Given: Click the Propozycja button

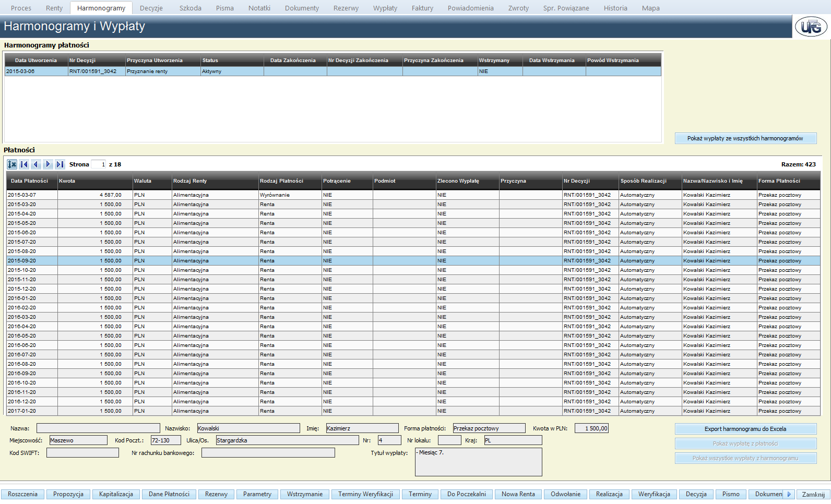Looking at the screenshot, I should [68, 494].
